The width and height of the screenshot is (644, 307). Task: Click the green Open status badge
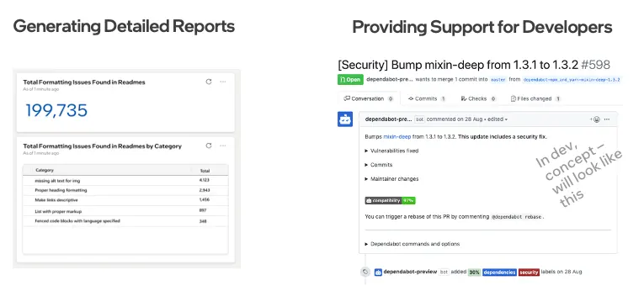point(350,80)
